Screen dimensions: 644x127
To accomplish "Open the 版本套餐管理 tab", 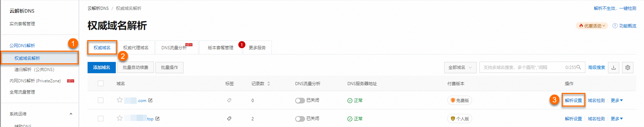I will coord(221,47).
